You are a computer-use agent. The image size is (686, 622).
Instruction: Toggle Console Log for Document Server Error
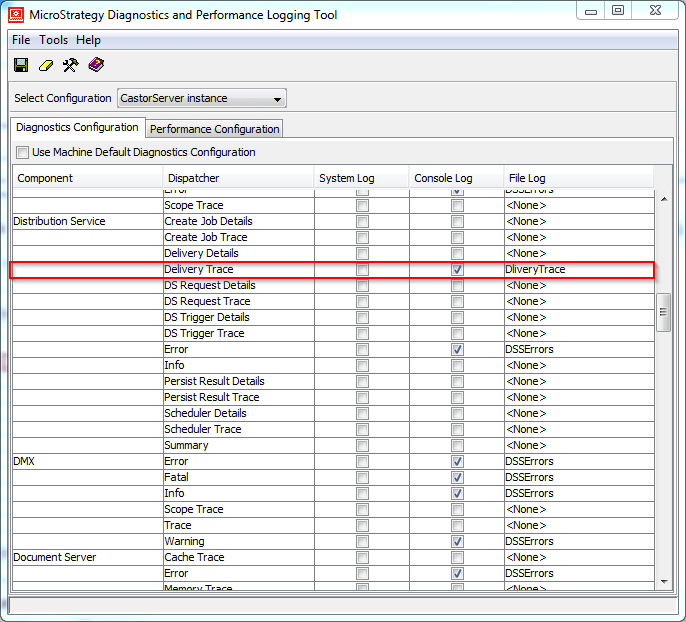457,573
